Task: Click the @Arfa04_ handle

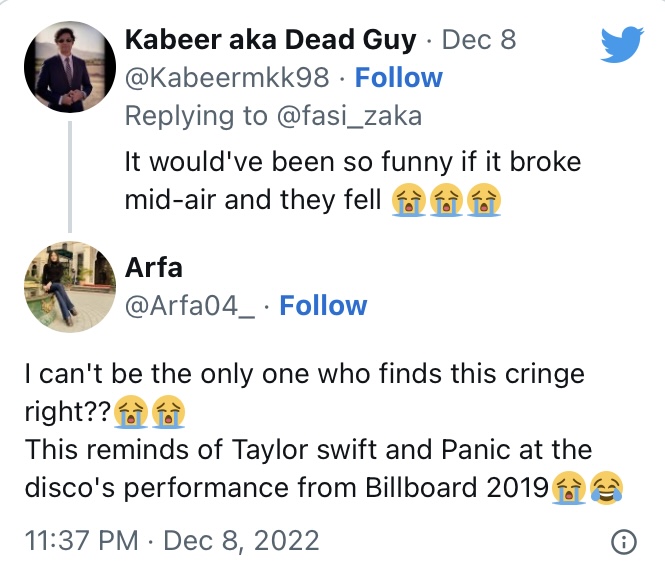Action: (190, 305)
